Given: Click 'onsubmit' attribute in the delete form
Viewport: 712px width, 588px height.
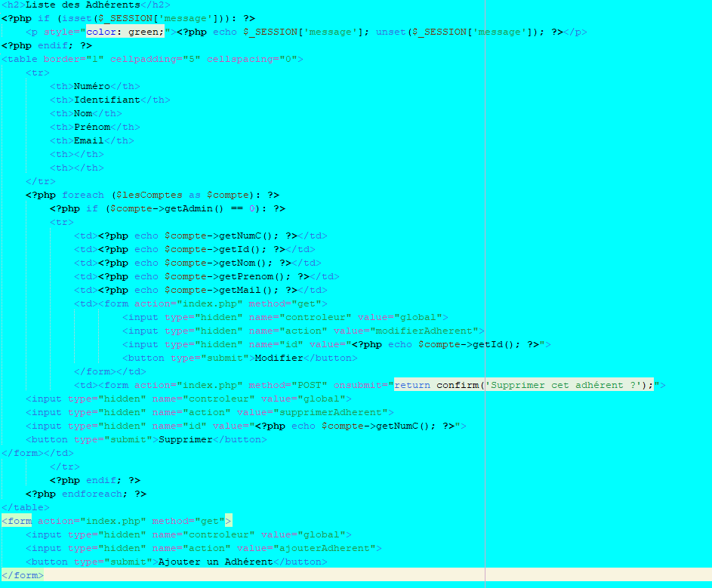Looking at the screenshot, I should (357, 386).
